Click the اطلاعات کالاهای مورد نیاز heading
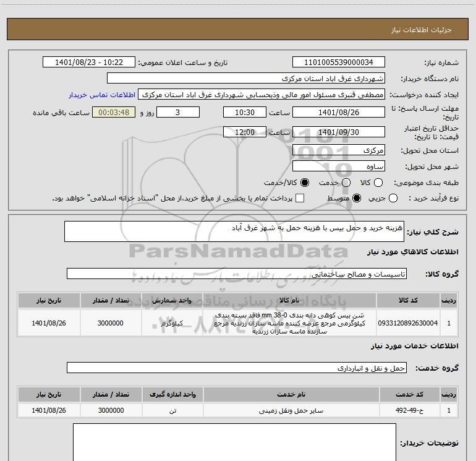 tap(413, 252)
